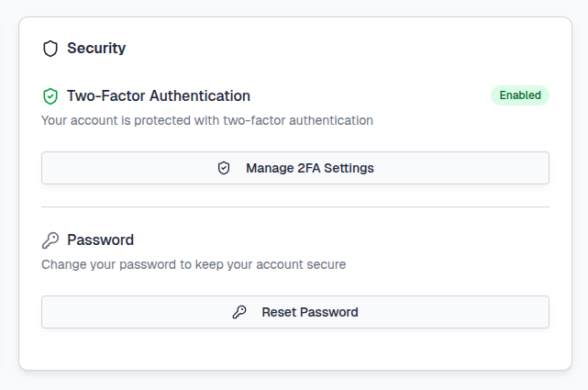Select the Security section heading
Viewport: 588px width, 390px height.
pyautogui.click(x=96, y=48)
